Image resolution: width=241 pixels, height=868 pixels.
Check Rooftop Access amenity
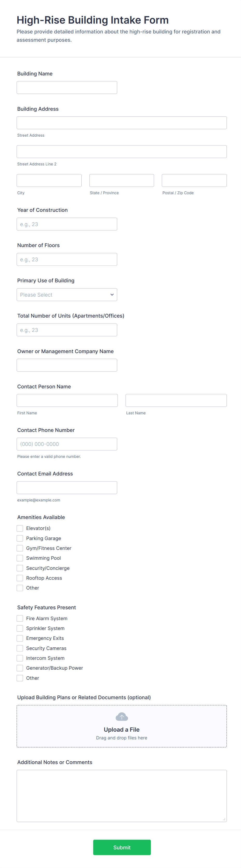[x=19, y=578]
